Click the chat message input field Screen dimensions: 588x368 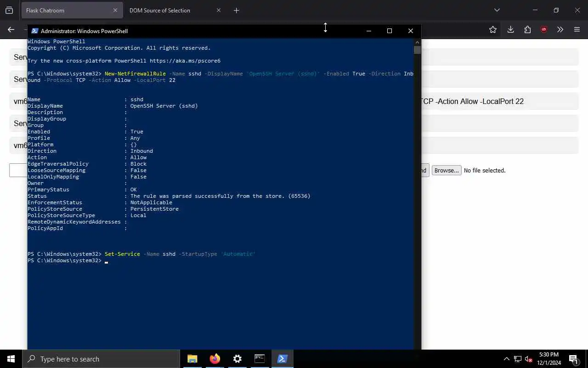tap(18, 170)
